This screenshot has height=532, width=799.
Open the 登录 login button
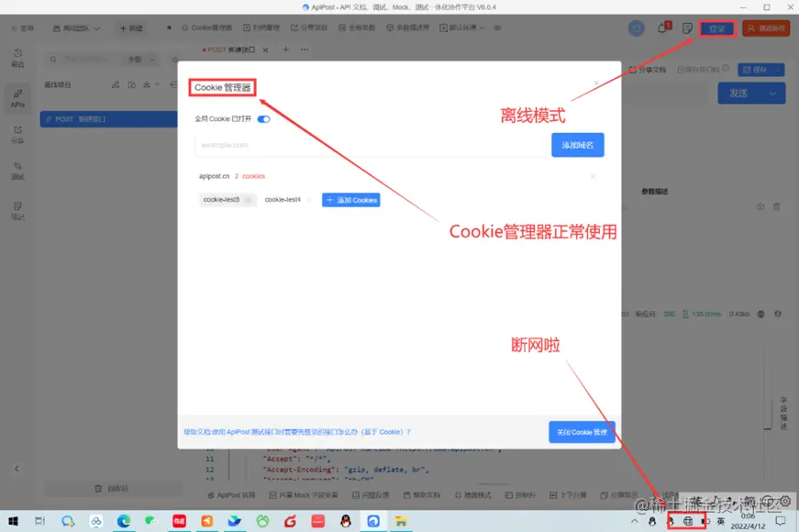pyautogui.click(x=717, y=28)
